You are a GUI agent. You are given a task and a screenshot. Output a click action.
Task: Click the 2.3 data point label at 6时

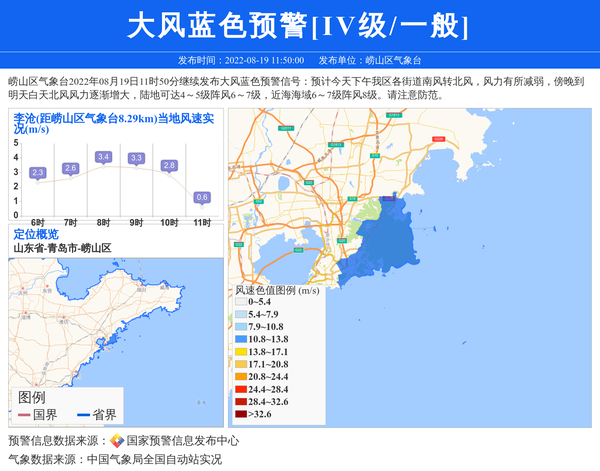point(38,173)
